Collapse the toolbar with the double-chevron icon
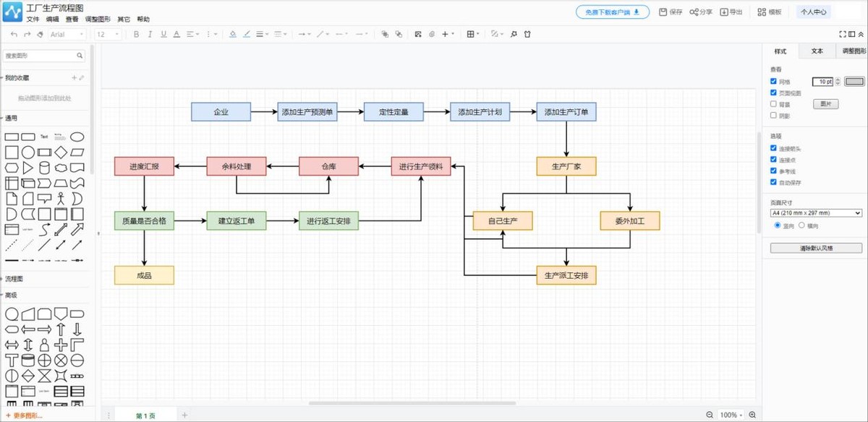The image size is (868, 422). [x=860, y=34]
